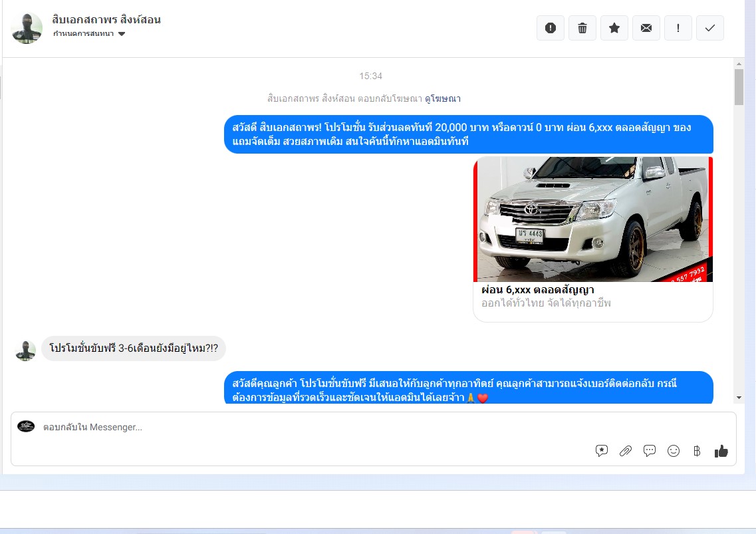Mark conversation as done with checkmark icon
The image size is (756, 534).
pos(709,28)
